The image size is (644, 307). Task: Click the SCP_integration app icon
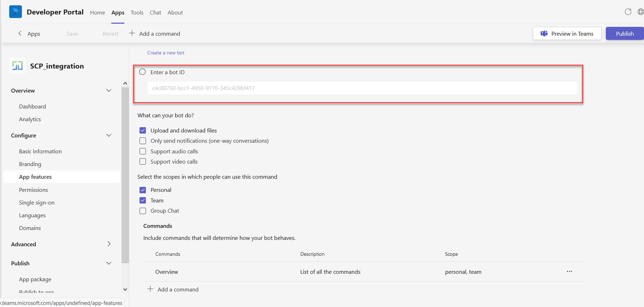[17, 66]
